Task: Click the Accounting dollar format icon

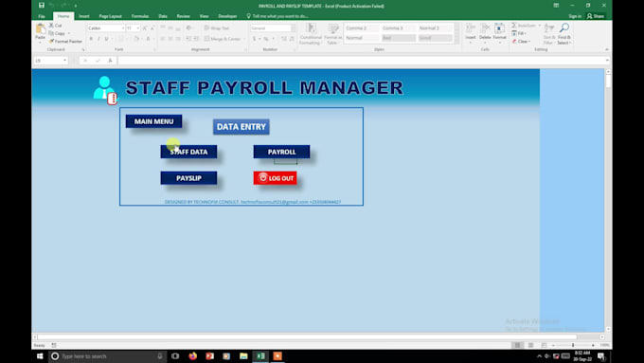Action: point(254,39)
